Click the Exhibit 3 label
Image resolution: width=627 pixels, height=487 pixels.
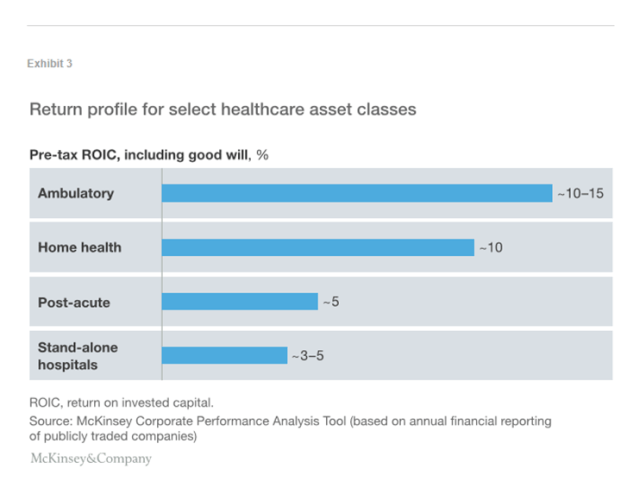pyautogui.click(x=49, y=64)
